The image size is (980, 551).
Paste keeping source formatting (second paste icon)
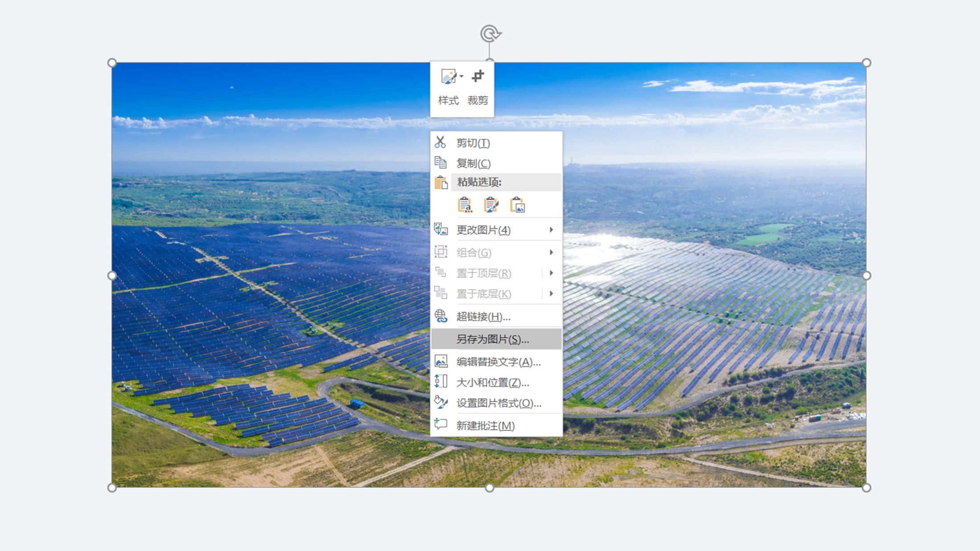[491, 205]
